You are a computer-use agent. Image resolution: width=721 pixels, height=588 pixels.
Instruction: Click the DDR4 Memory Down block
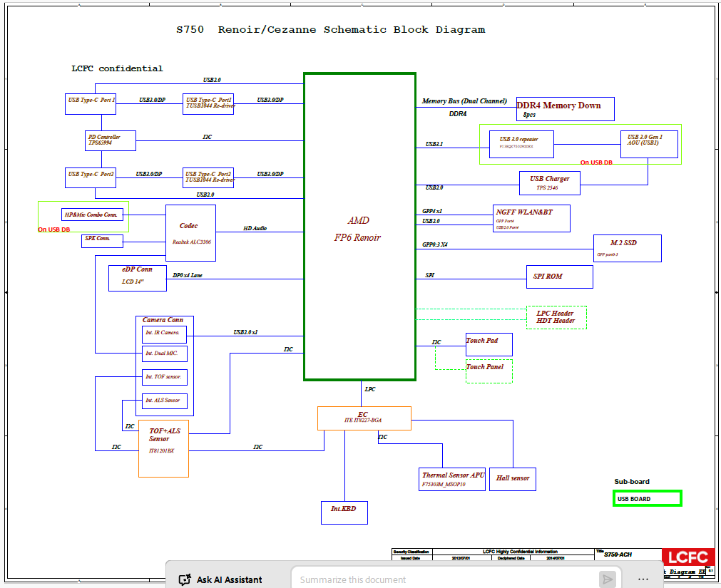[565, 109]
